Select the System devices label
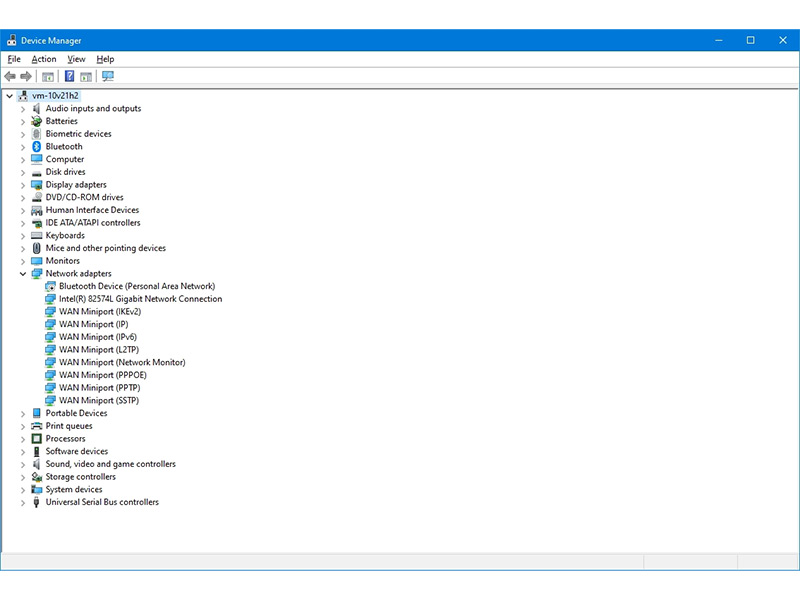The image size is (800, 600). pyautogui.click(x=74, y=489)
